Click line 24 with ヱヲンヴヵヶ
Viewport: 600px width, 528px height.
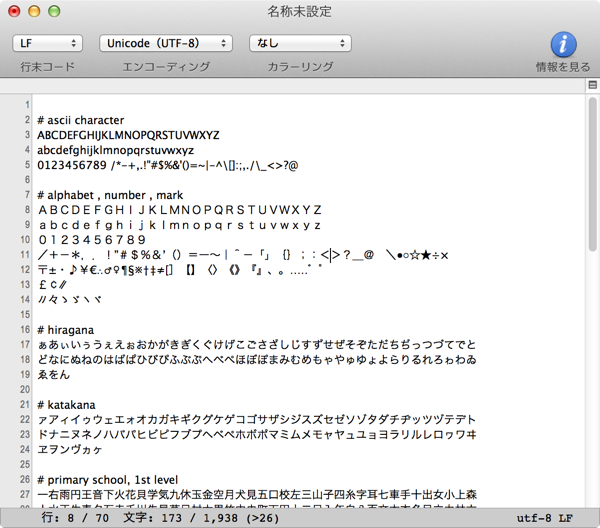tap(70, 450)
